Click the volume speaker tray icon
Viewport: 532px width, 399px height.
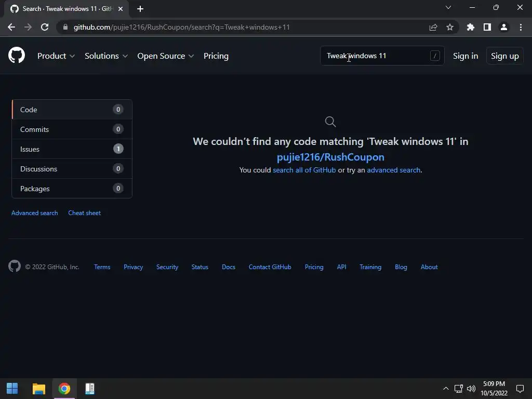tap(471, 389)
